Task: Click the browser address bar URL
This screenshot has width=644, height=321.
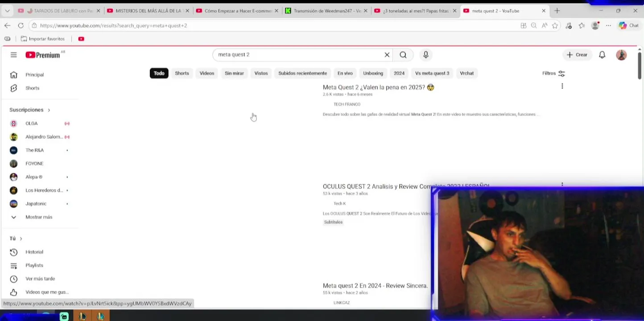Action: pos(113,25)
